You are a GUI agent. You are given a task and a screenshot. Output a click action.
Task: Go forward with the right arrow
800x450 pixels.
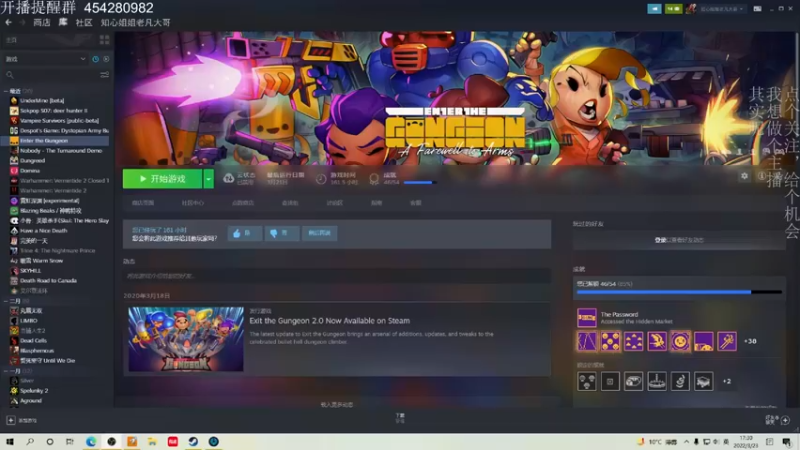tap(22, 22)
